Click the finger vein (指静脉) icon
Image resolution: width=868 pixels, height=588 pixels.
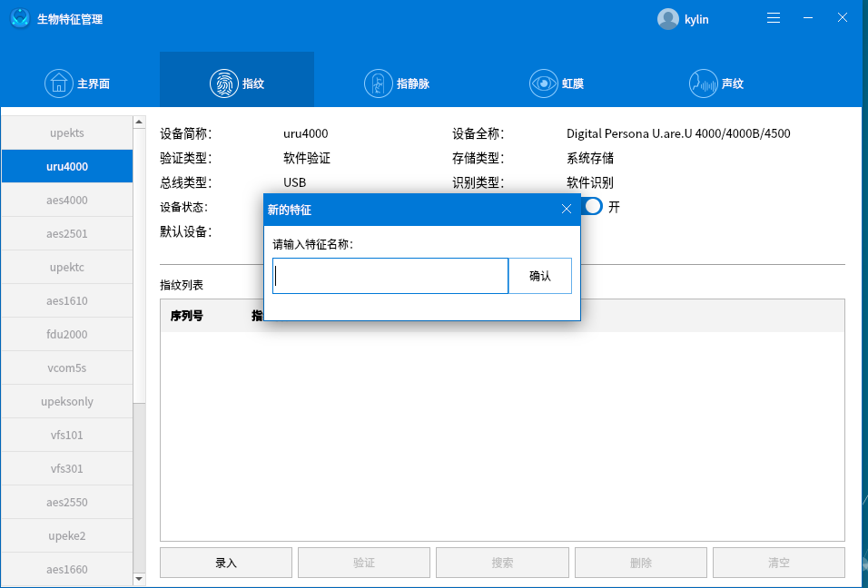click(x=379, y=83)
